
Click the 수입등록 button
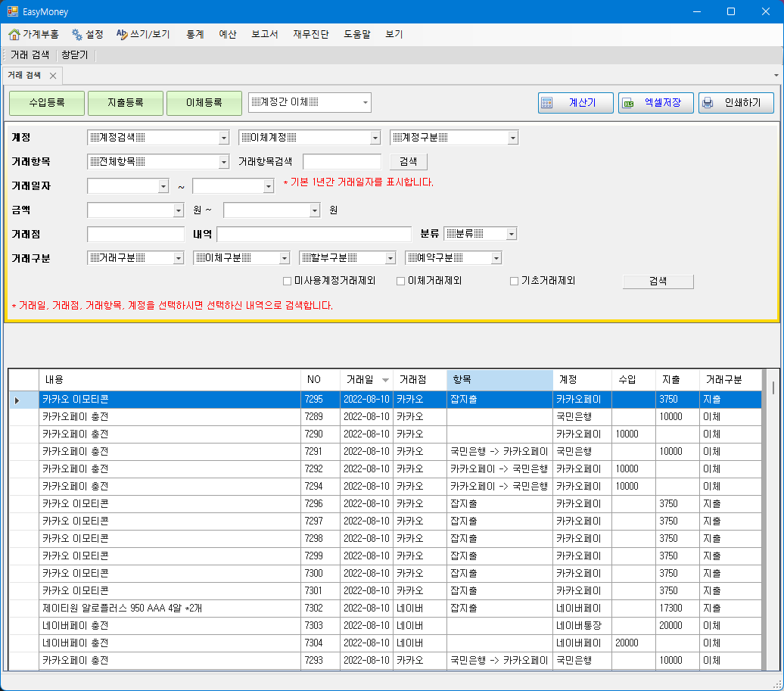point(46,103)
